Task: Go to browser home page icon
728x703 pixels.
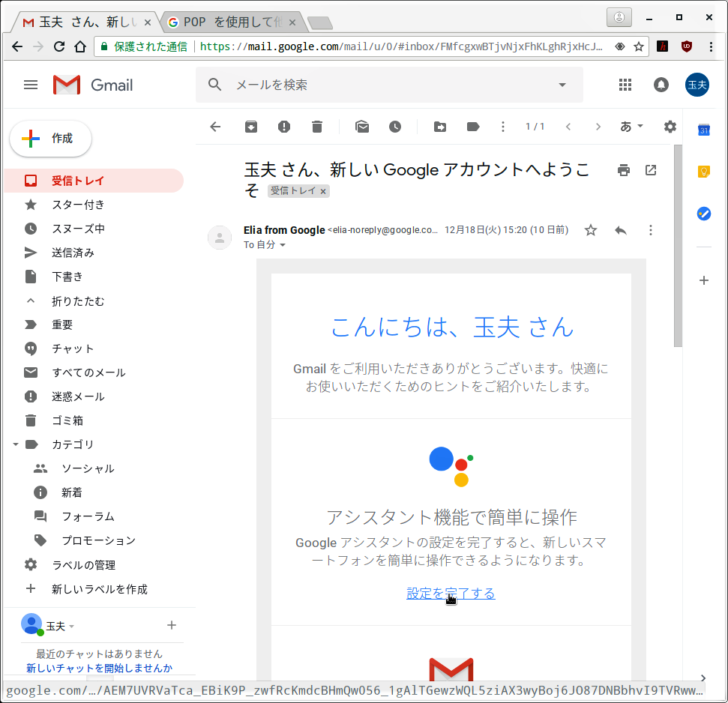Action: (x=80, y=46)
